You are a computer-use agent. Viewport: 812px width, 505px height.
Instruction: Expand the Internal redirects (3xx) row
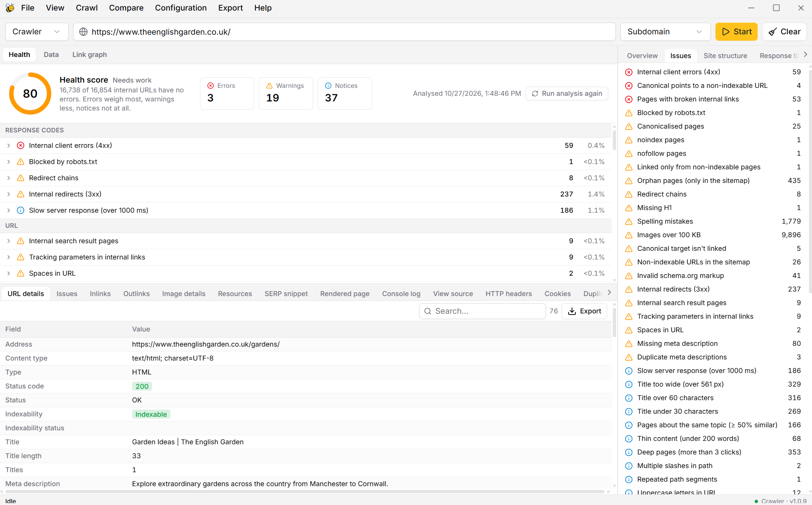click(x=9, y=194)
